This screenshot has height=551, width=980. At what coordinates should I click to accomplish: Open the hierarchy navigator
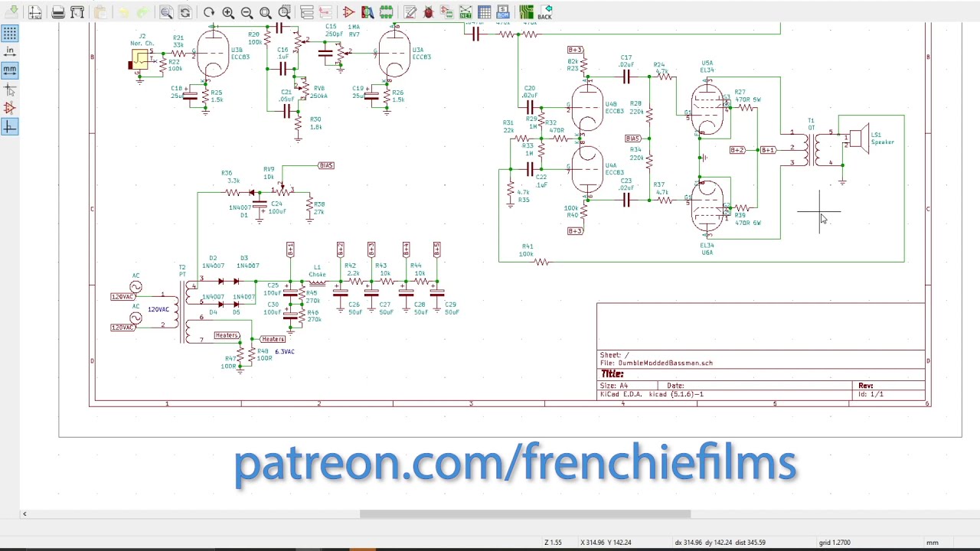(x=307, y=12)
